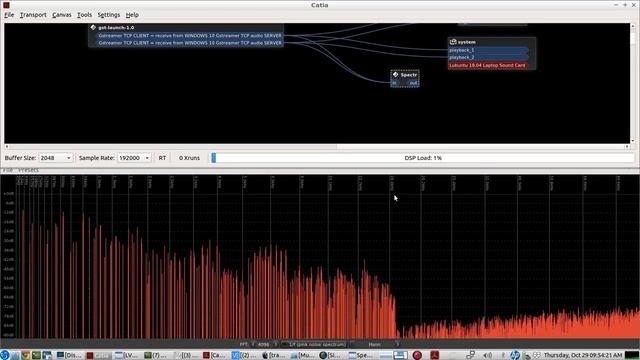Switch to the '[Dis...' taskbar window
Screen dimensions: 640x360
pyautogui.click(x=69, y=355)
